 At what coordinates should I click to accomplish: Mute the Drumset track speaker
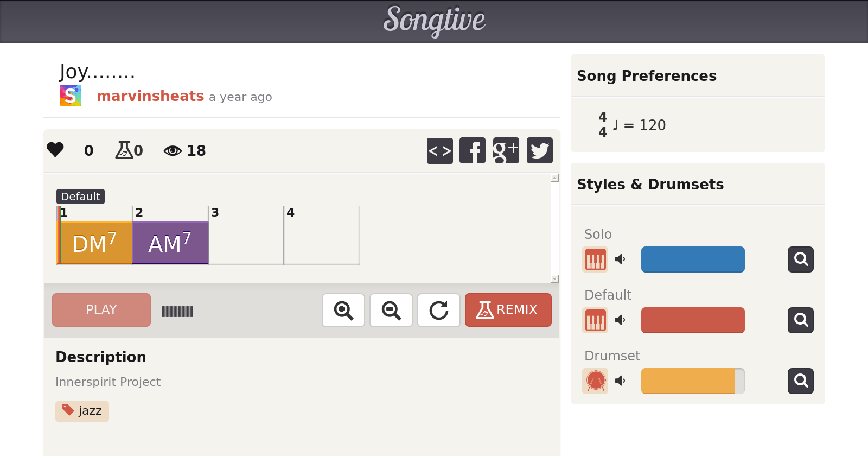coord(620,381)
